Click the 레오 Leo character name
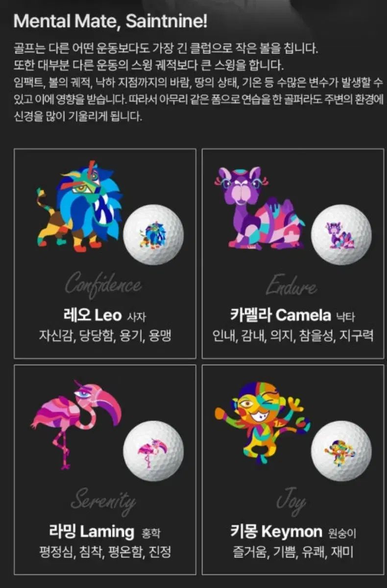 (92, 315)
